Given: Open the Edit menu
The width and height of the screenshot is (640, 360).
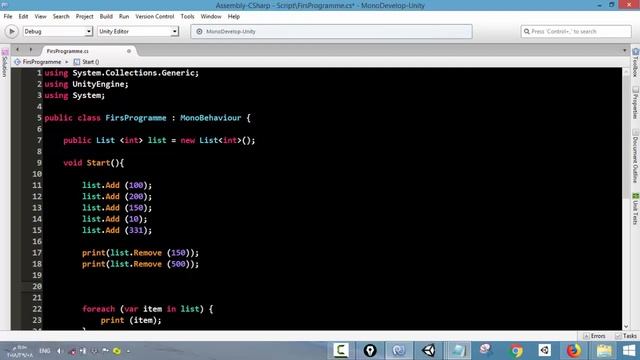Looking at the screenshot, I should point(23,16).
